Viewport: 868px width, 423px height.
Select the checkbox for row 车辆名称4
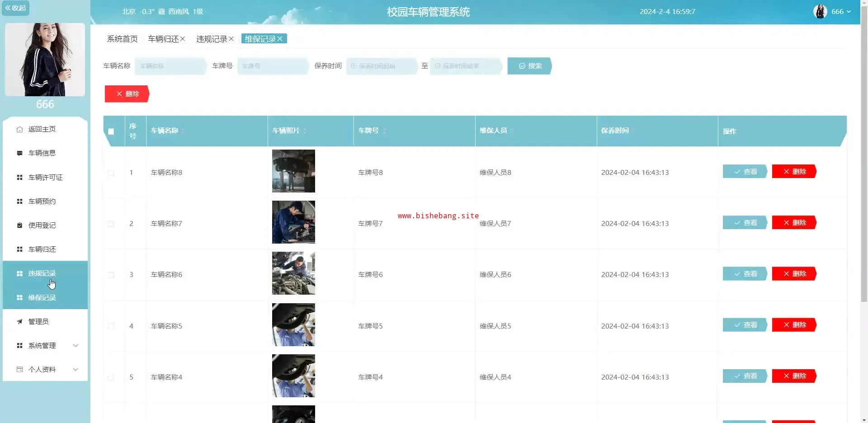coord(111,377)
